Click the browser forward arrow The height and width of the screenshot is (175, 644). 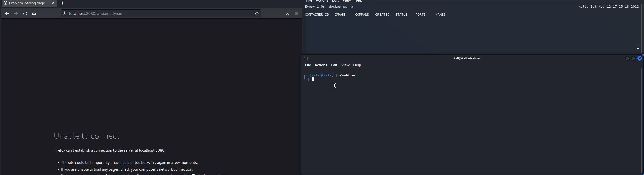pyautogui.click(x=16, y=14)
